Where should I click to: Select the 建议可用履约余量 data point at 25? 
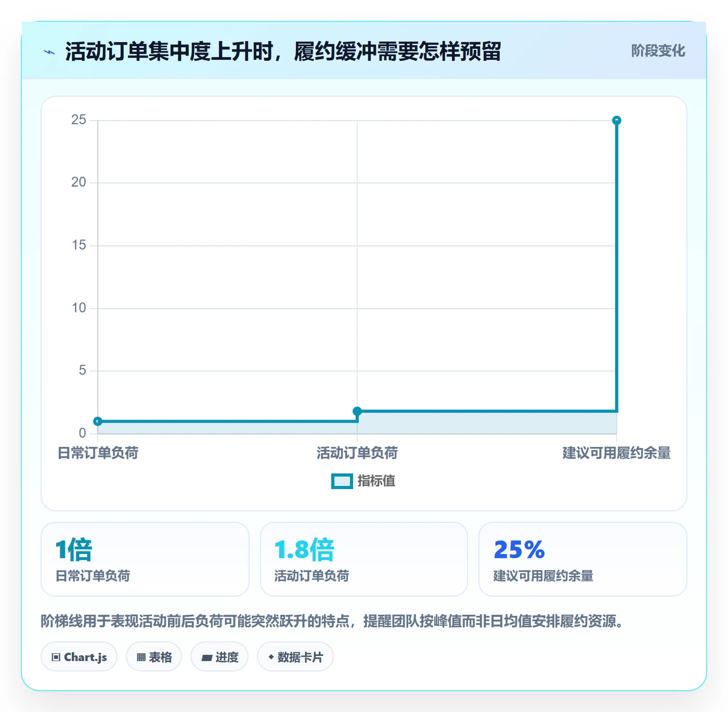(617, 121)
